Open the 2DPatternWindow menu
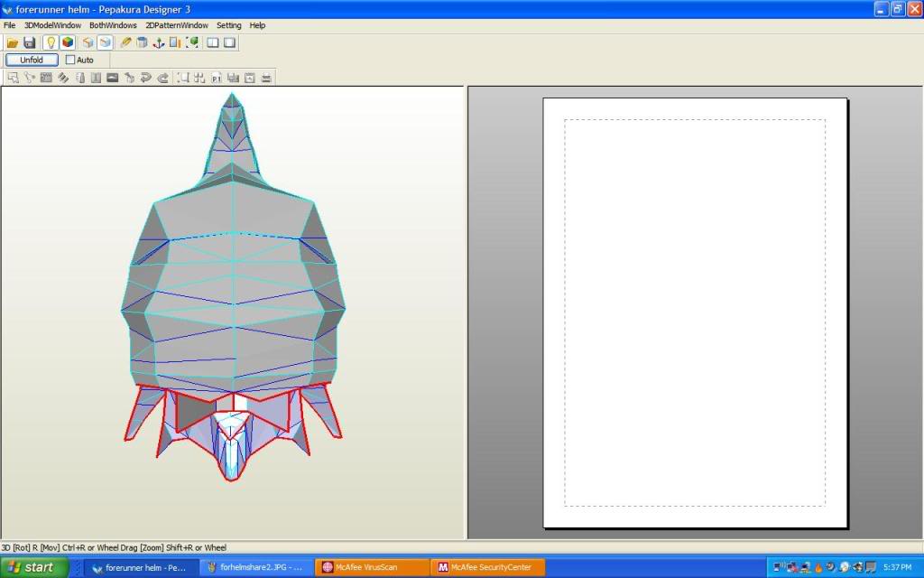 pos(177,25)
